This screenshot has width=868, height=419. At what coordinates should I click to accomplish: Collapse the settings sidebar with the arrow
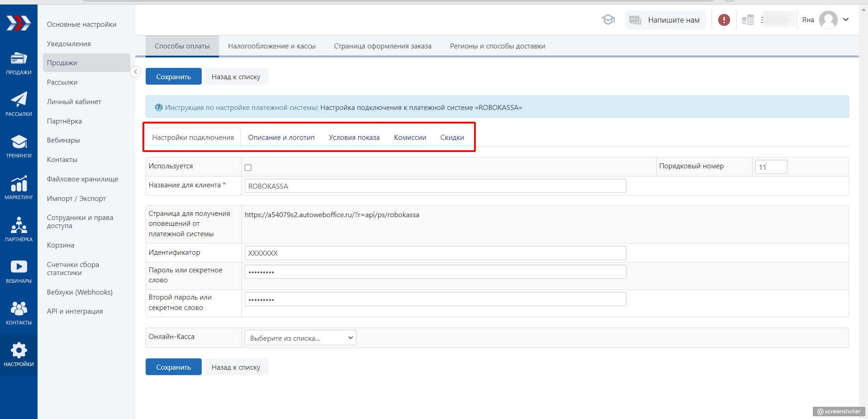[135, 71]
